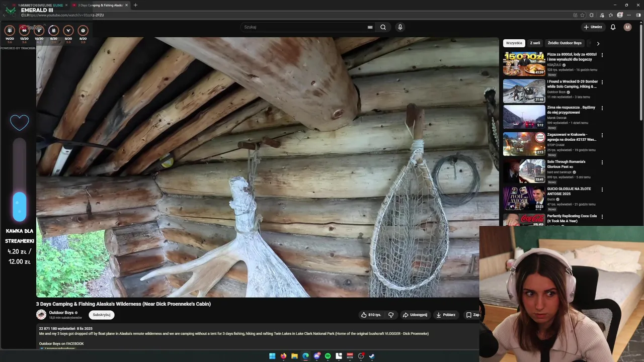This screenshot has width=644, height=362.
Task: Click the Subskrybuj button
Action: [x=101, y=315]
